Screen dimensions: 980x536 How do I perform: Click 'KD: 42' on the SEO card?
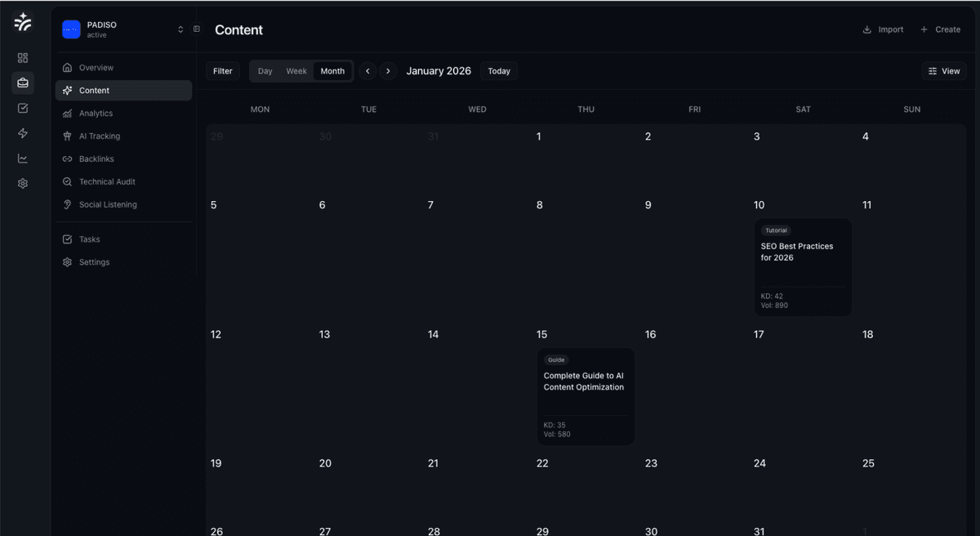click(772, 297)
